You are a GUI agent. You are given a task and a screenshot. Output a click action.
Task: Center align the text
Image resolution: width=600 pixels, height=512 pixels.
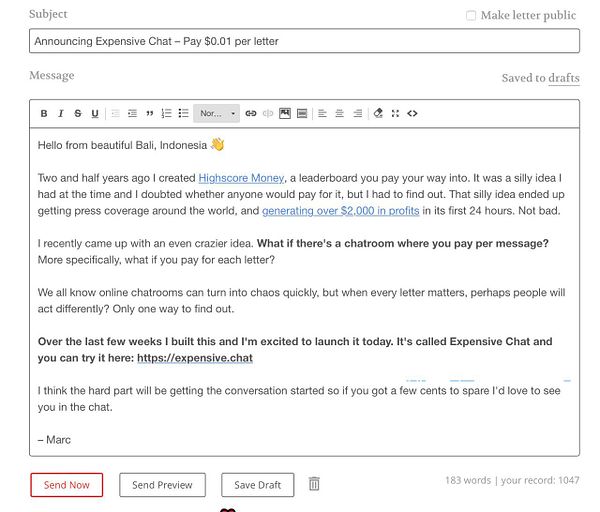tap(339, 113)
